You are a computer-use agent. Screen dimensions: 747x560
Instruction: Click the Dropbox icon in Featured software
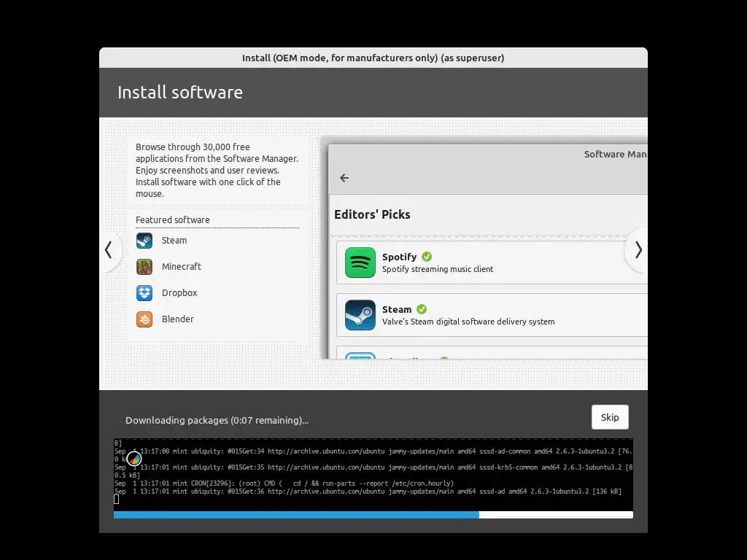(144, 293)
